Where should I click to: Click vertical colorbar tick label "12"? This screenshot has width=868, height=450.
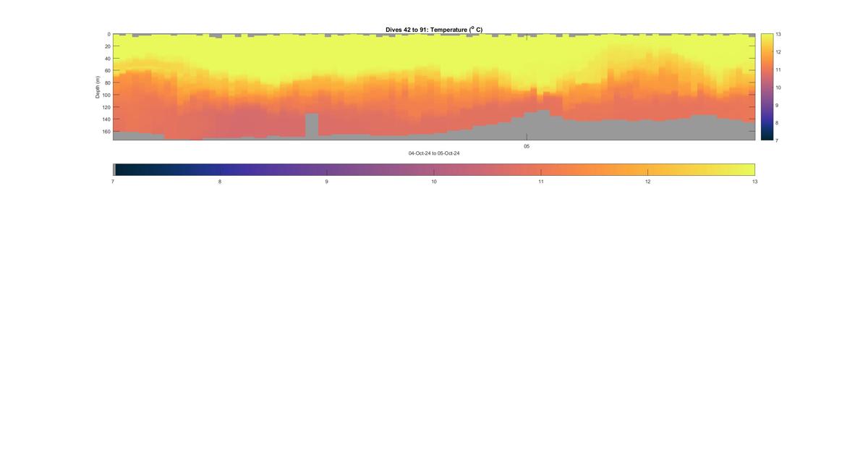coord(779,52)
